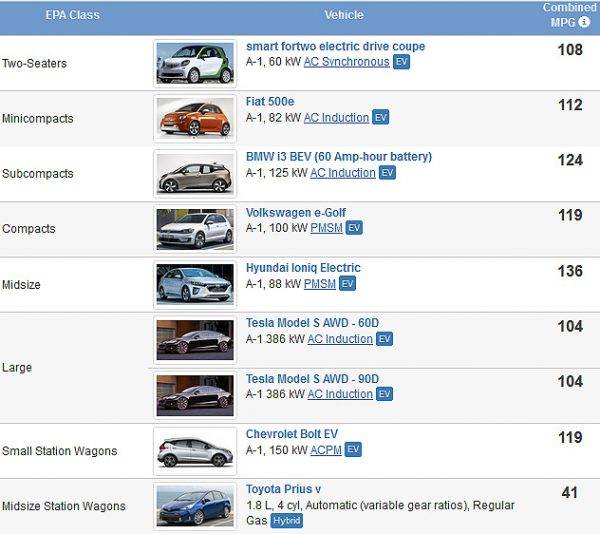
Task: Open the Fiat 500e vehicle link
Action: click(270, 102)
